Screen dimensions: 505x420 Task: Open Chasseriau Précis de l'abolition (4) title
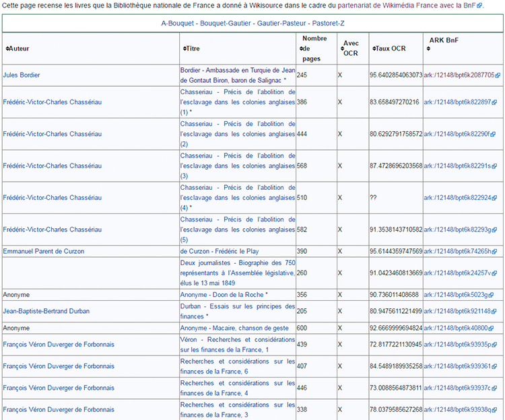tap(238, 198)
